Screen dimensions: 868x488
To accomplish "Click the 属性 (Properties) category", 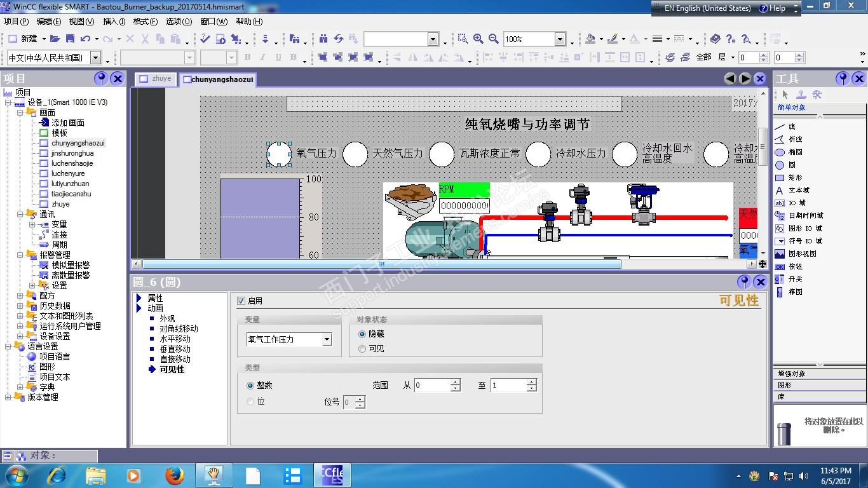I will coord(155,298).
